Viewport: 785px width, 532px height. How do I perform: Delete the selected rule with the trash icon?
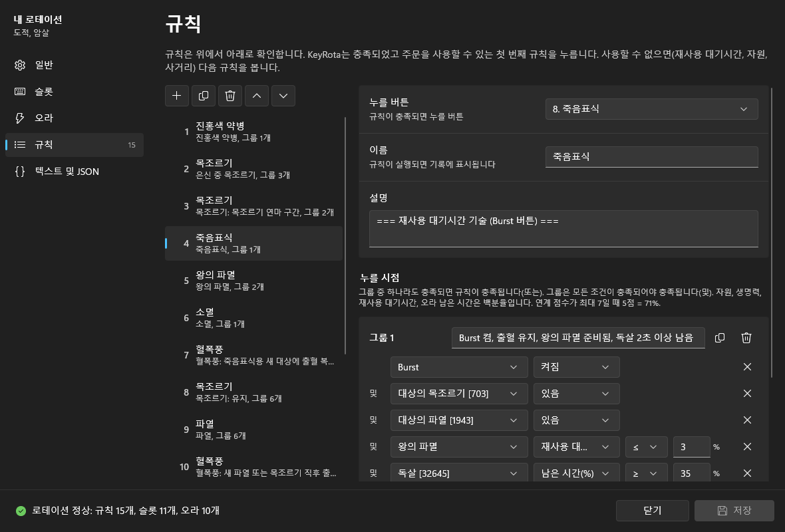(x=230, y=96)
